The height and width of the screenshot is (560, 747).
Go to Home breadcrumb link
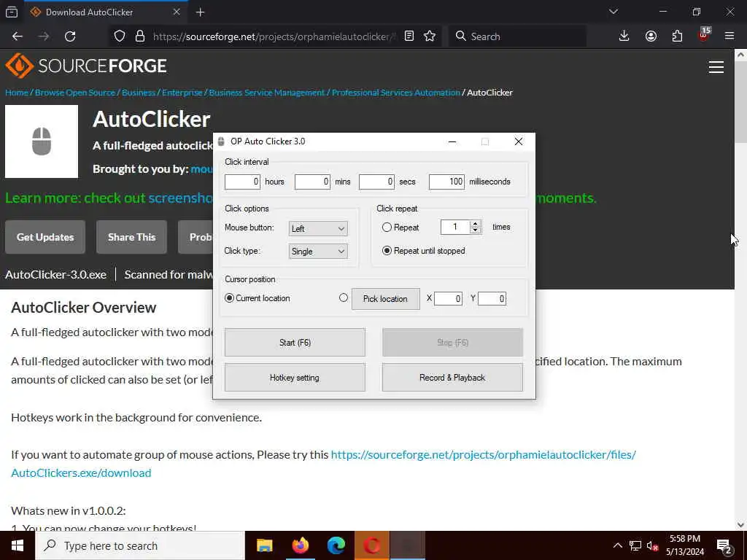[x=17, y=93]
